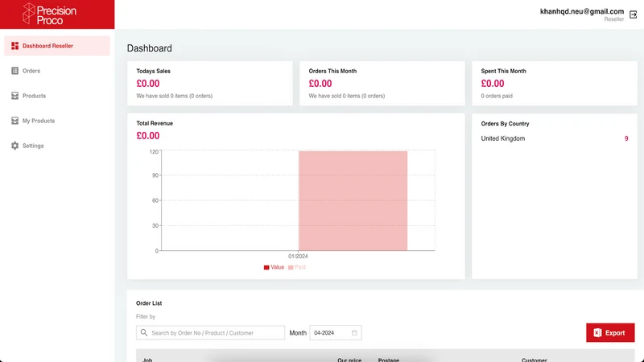Click the Reseller role label under email
Screen dimensions: 644x362
(613, 19)
